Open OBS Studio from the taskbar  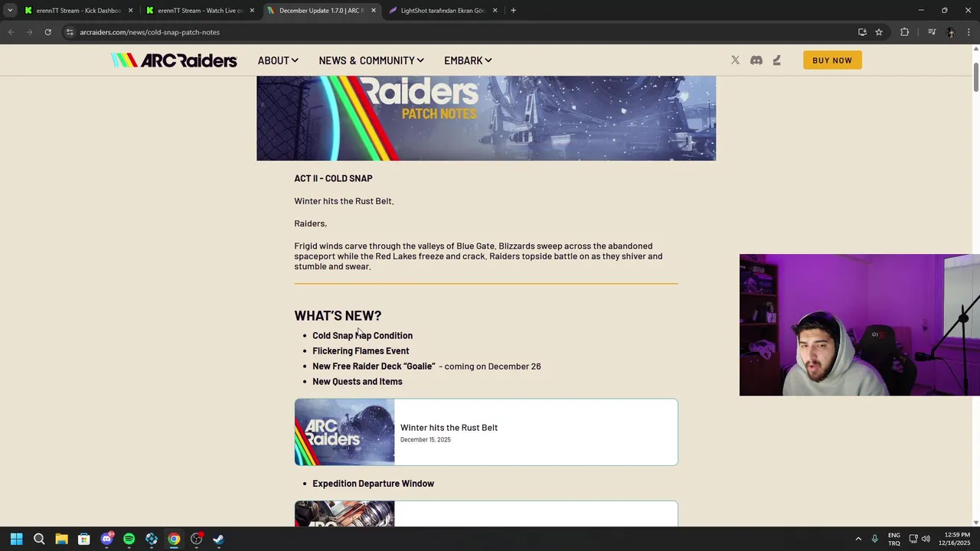click(197, 539)
